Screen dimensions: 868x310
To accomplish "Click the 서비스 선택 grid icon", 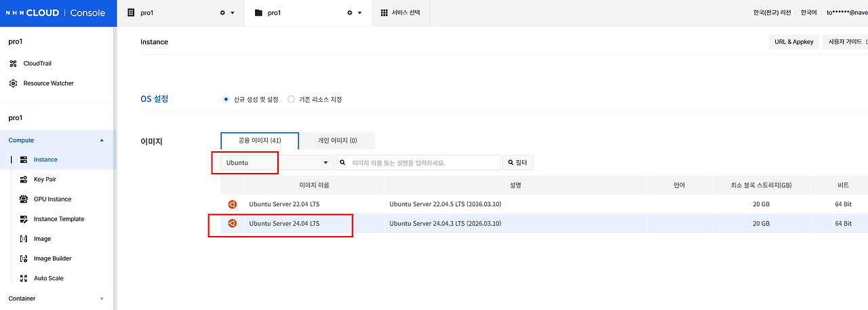I will [x=384, y=13].
